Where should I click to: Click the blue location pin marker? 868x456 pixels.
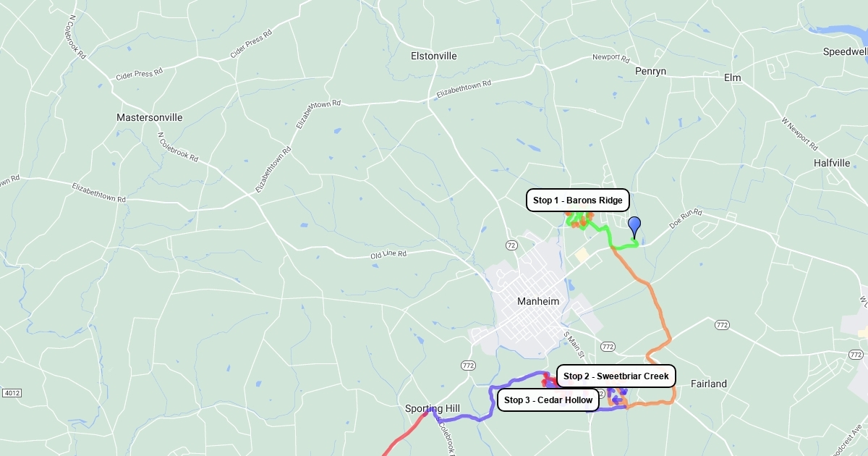pyautogui.click(x=634, y=227)
